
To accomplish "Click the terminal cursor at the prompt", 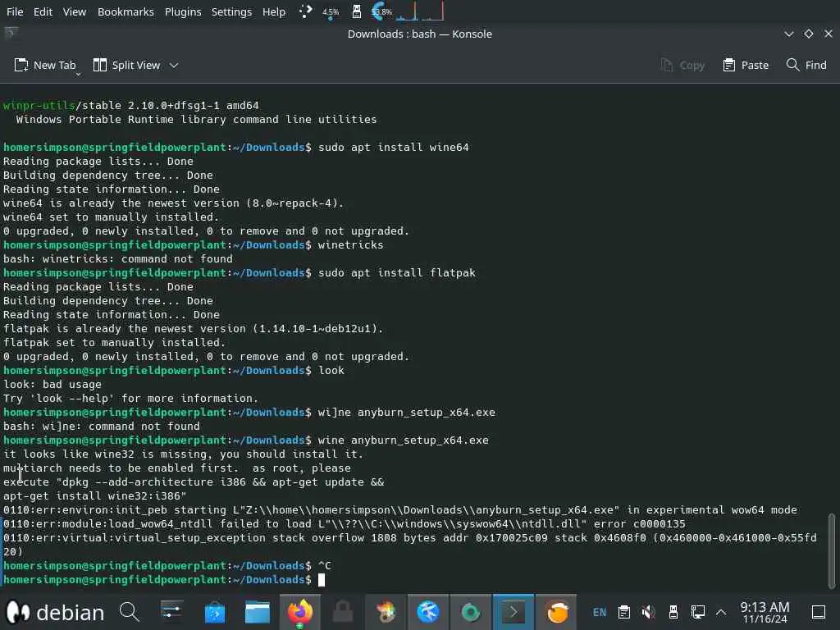I will [322, 580].
